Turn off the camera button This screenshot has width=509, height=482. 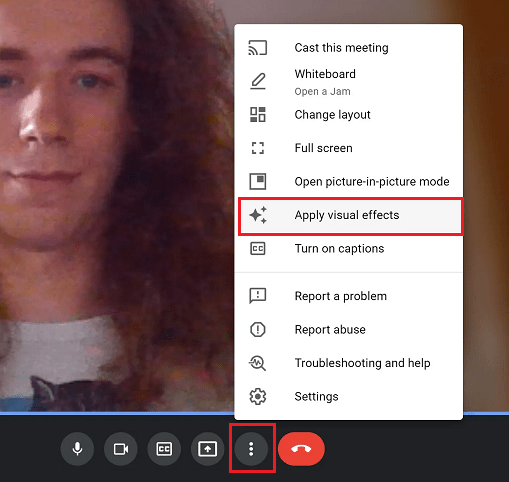[x=121, y=449]
